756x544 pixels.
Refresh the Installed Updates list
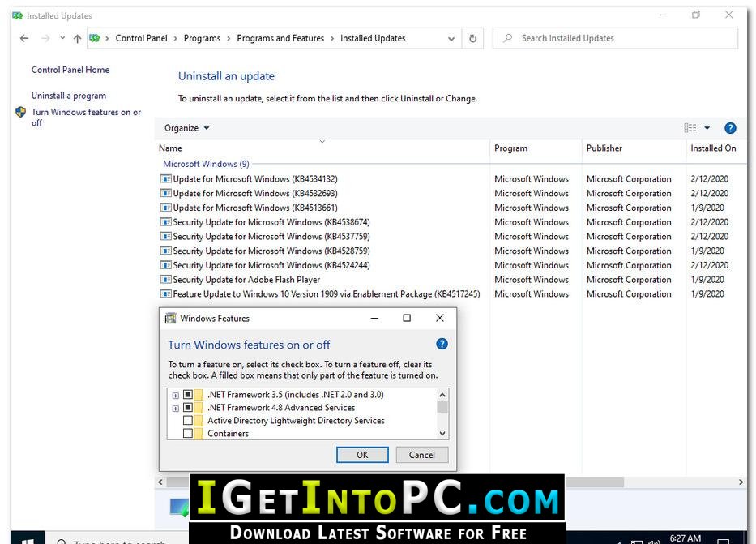[x=473, y=39]
